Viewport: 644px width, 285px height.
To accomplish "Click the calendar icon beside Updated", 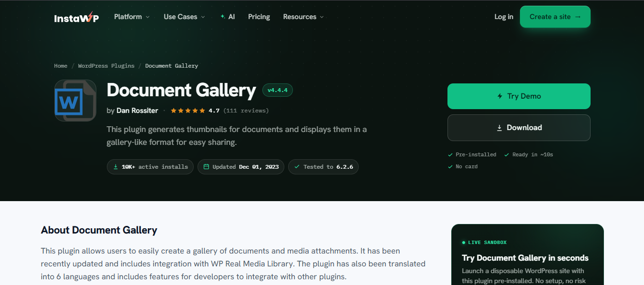I will coord(206,167).
